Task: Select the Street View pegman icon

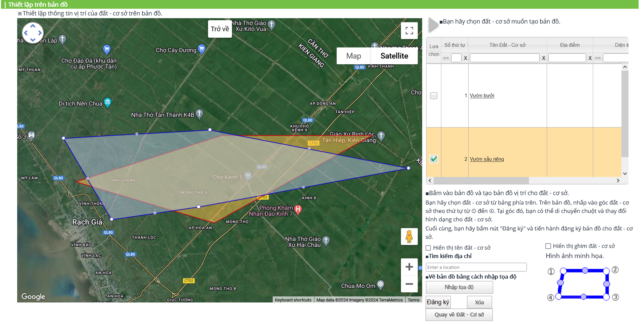Action: (409, 237)
